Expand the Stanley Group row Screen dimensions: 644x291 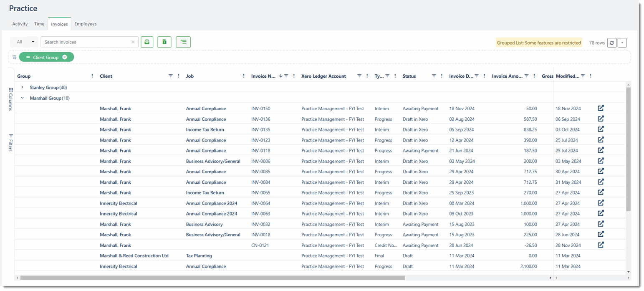tap(22, 87)
